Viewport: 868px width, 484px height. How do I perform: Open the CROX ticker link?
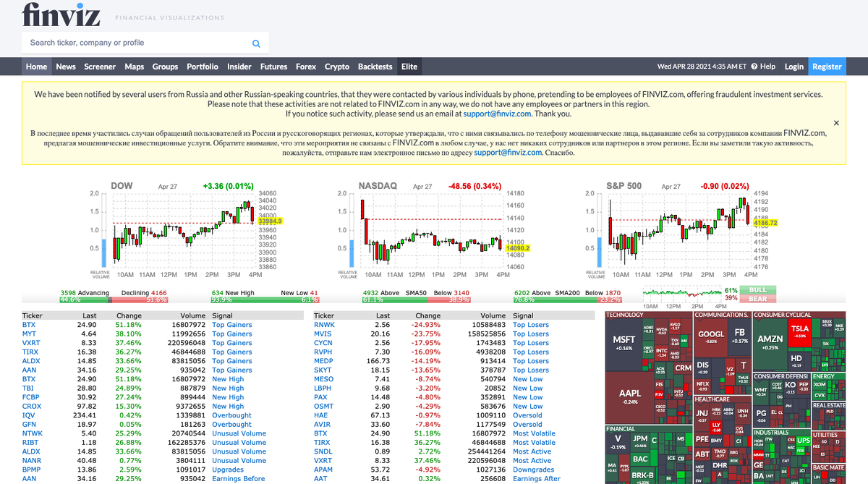(32, 407)
